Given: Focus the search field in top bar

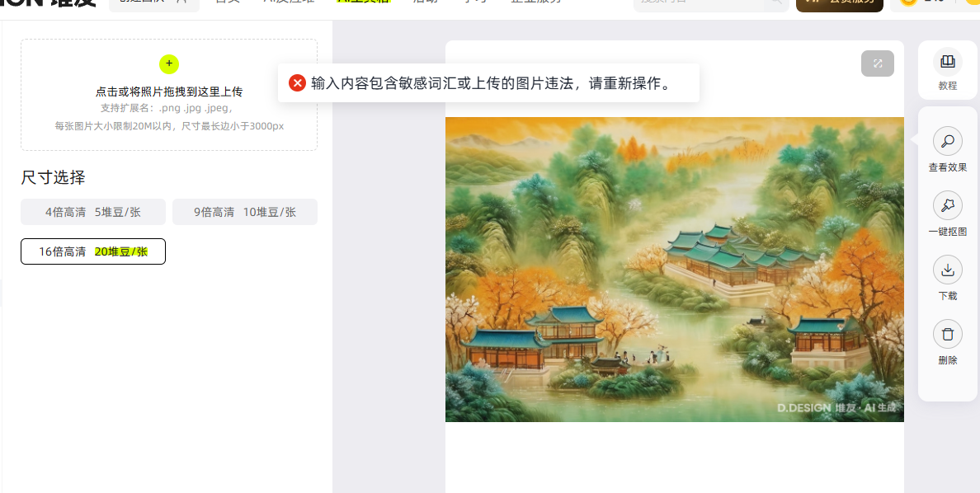Looking at the screenshot, I should click(x=708, y=3).
